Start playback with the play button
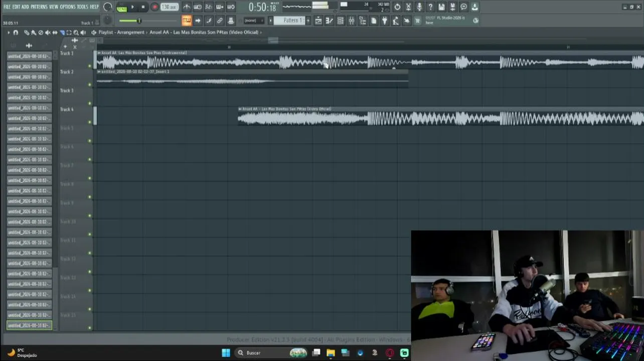This screenshot has height=361, width=644. [132, 7]
